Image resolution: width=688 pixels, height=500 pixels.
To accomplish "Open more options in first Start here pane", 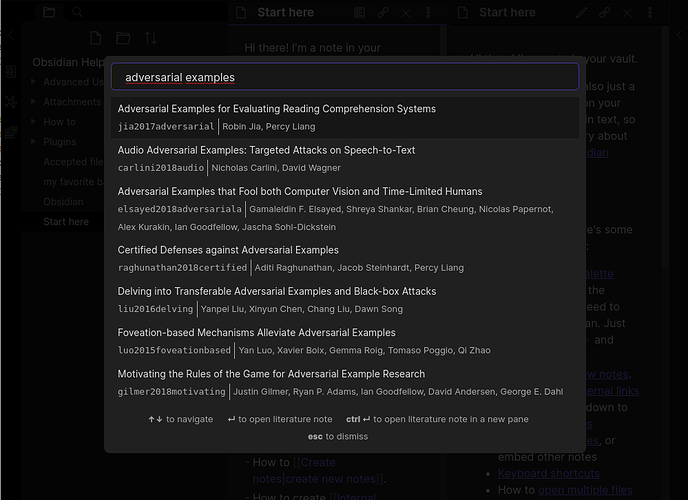I will point(428,12).
